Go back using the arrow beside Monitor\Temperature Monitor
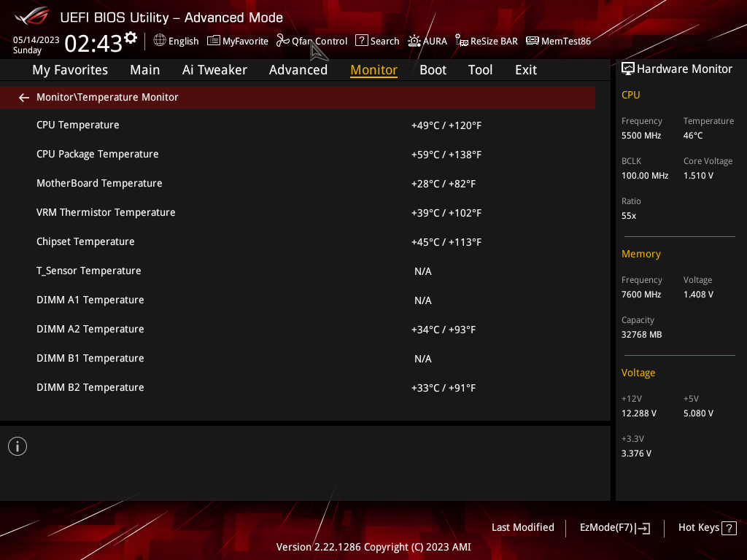 pyautogui.click(x=24, y=98)
